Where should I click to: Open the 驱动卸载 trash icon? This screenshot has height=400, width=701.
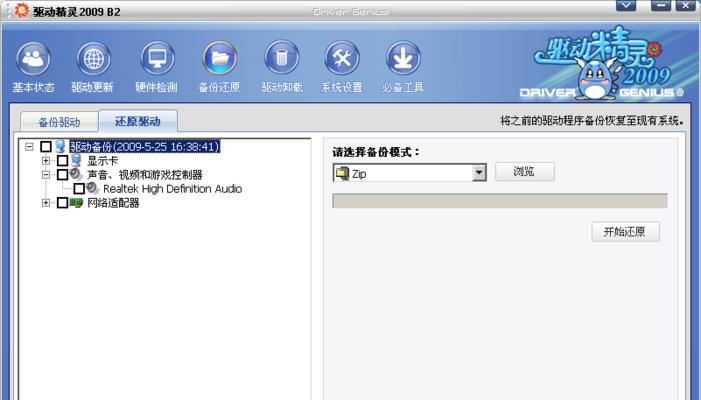coord(282,59)
